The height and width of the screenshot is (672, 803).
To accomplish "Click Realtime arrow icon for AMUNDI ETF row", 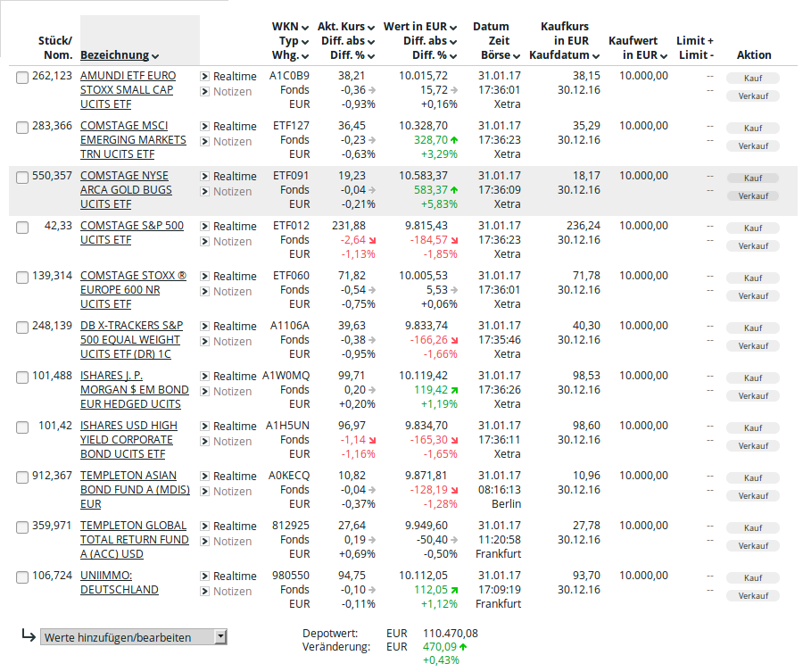I will pos(205,77).
